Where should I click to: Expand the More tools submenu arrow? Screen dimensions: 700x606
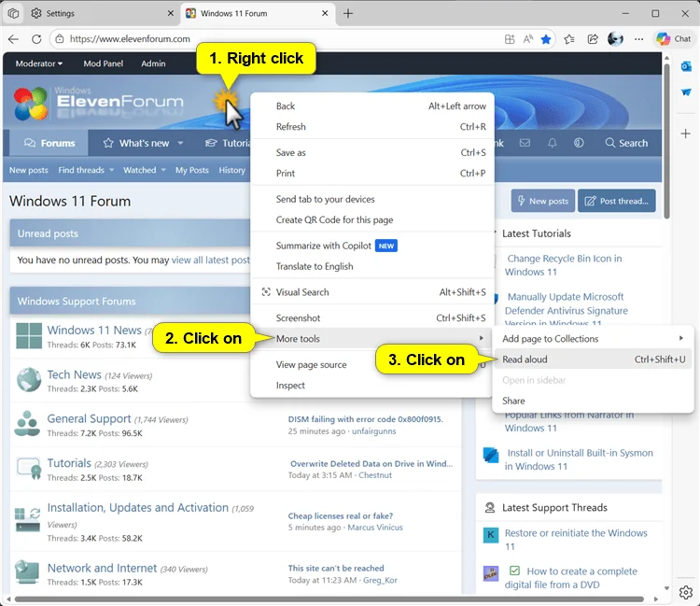point(482,339)
